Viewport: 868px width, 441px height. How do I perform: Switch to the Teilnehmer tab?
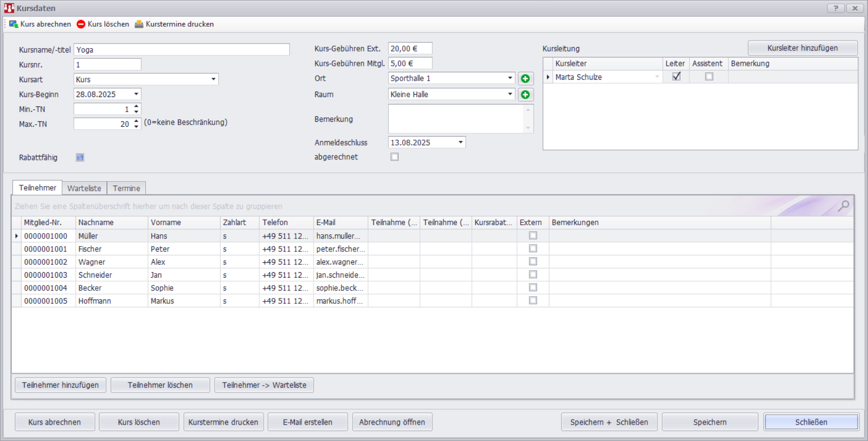tap(38, 188)
